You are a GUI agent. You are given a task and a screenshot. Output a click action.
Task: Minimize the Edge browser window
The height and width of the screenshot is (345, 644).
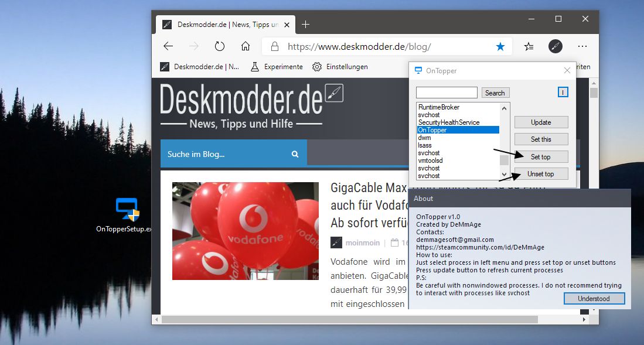[532, 19]
